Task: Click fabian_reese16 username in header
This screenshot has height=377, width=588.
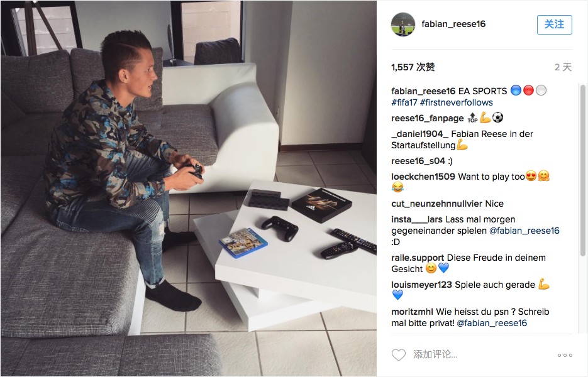Action: (453, 24)
